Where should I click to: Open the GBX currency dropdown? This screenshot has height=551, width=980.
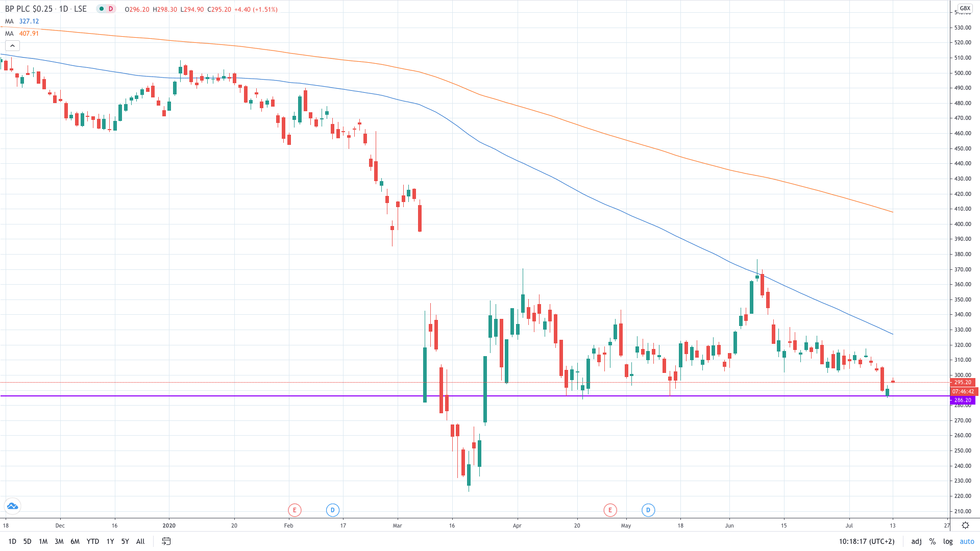pos(965,8)
